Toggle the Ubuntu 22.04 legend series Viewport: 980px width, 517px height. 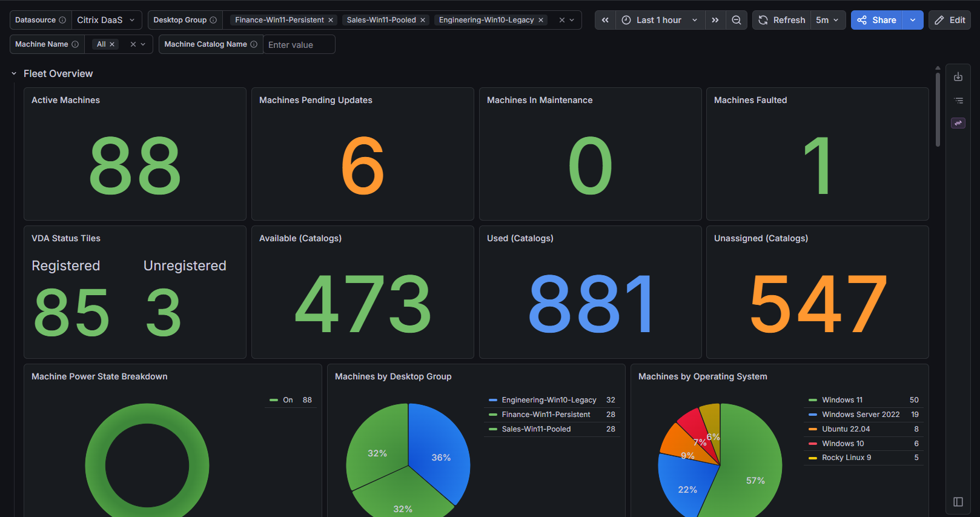(x=846, y=429)
